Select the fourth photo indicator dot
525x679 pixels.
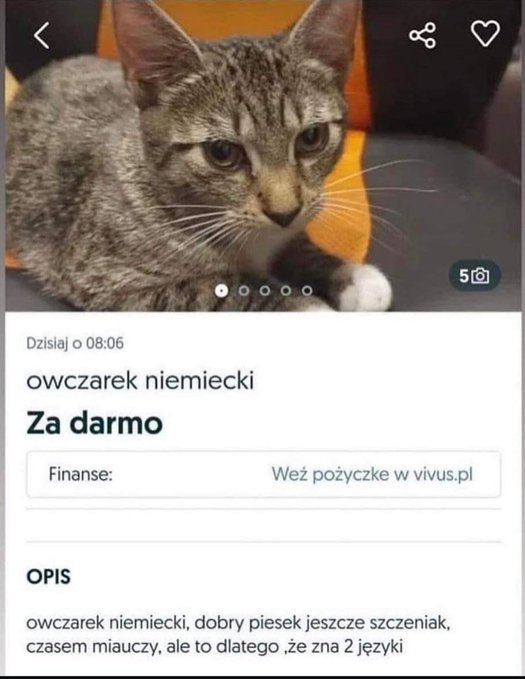point(286,291)
